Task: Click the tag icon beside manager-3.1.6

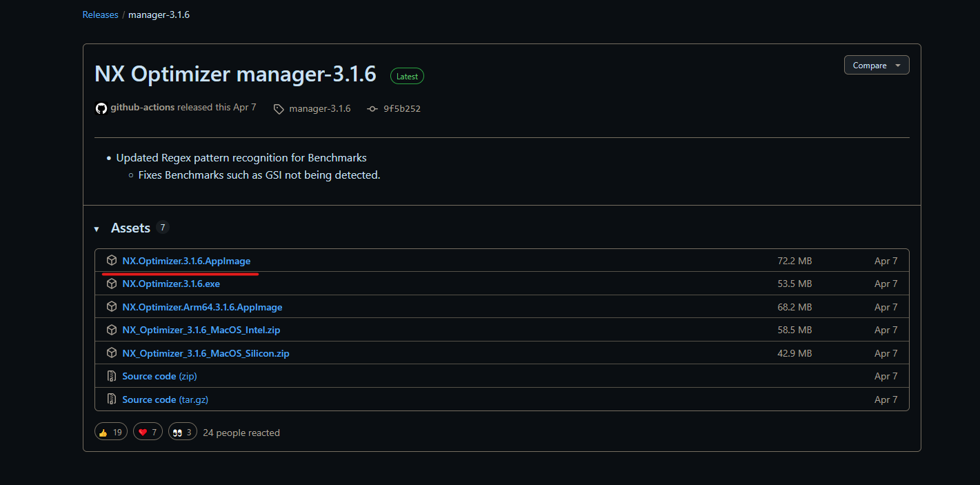Action: 279,109
